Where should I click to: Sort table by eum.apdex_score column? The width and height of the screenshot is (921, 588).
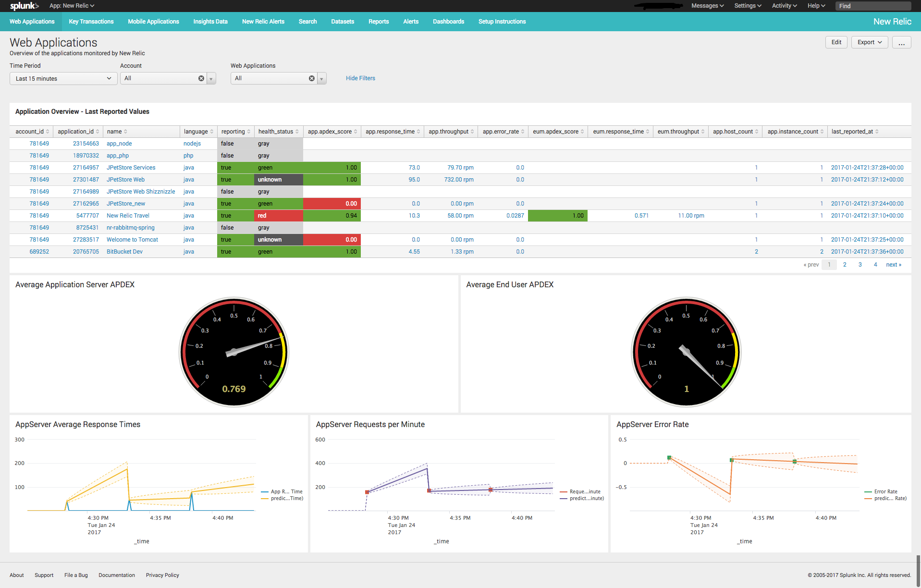[558, 132]
